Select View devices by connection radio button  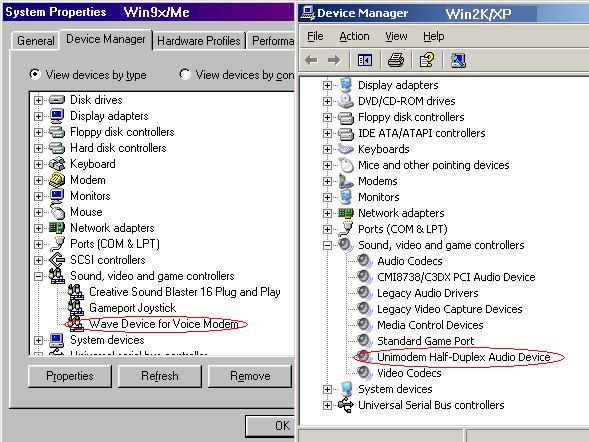coord(185,74)
